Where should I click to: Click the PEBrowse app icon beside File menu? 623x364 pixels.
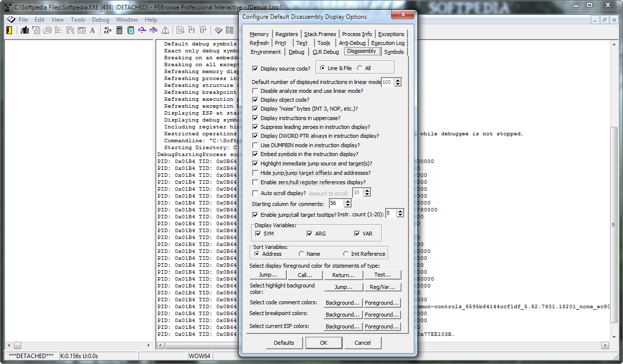(11, 20)
